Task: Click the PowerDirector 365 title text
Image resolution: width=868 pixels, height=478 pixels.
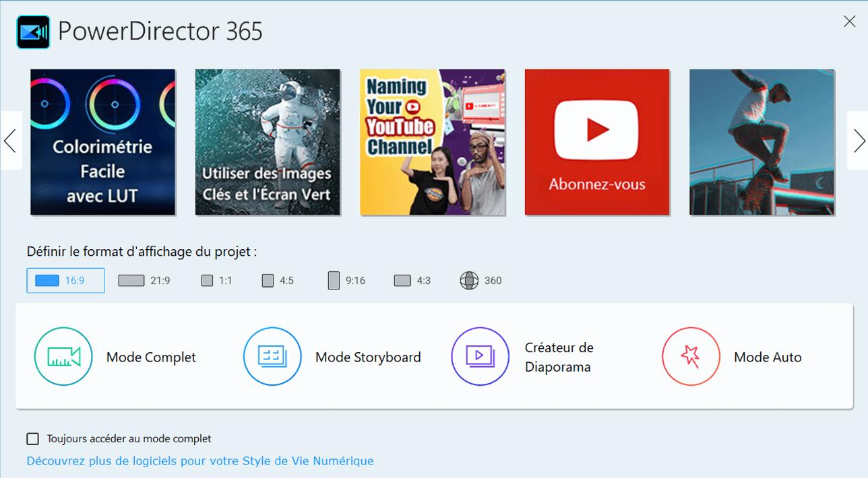Action: (160, 32)
